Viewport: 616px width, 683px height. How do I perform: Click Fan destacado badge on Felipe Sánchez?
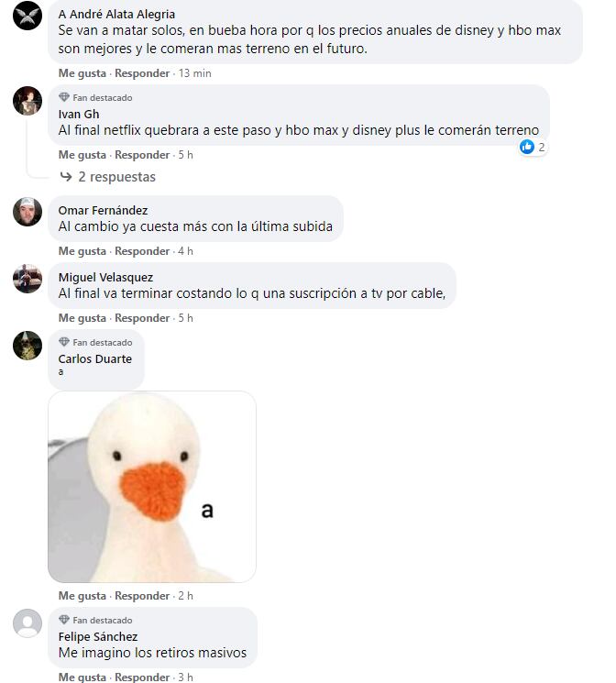[95, 621]
